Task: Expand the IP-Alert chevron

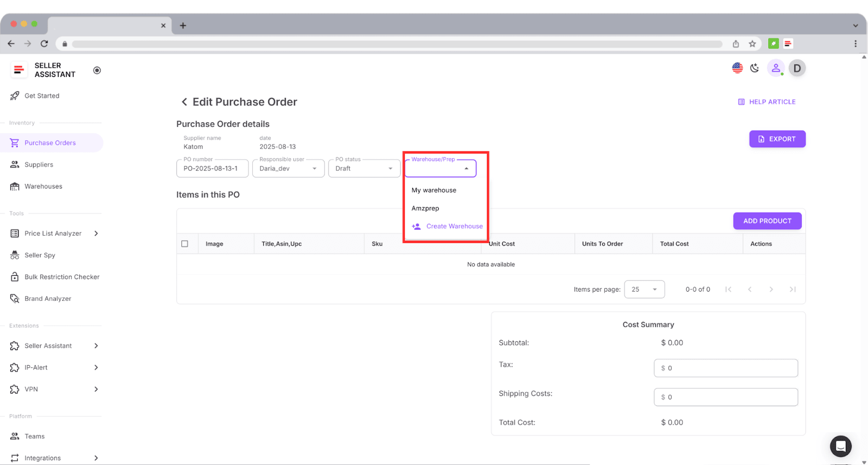Action: click(x=96, y=367)
